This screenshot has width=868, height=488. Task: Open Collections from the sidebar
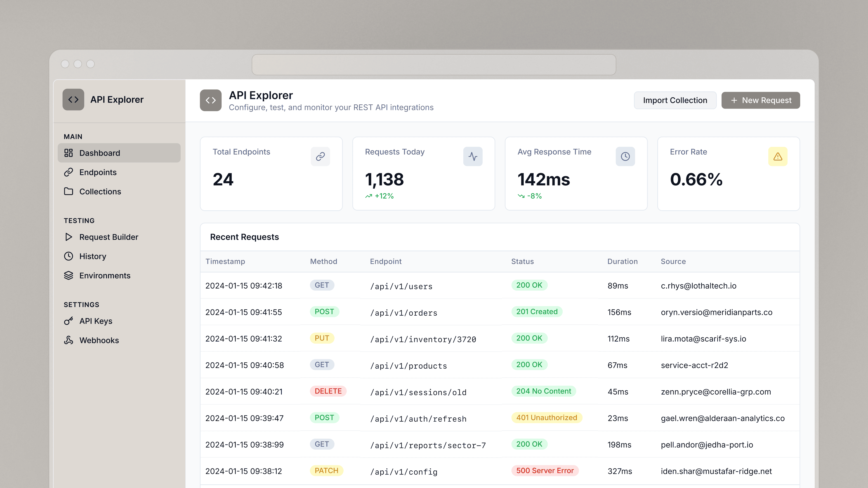pyautogui.click(x=119, y=191)
